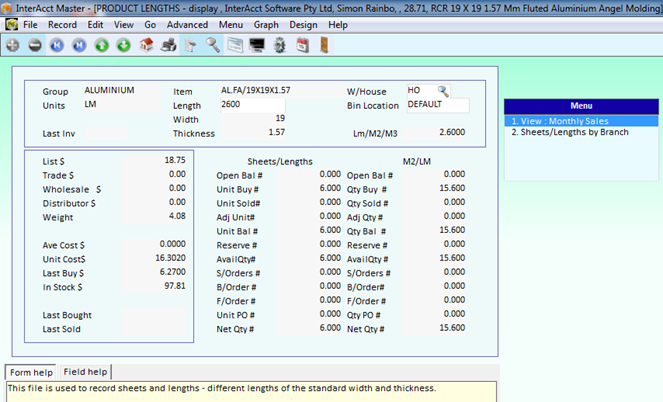Screen dimensions: 663x402
Task: Open the Advanced menu
Action: [187, 25]
